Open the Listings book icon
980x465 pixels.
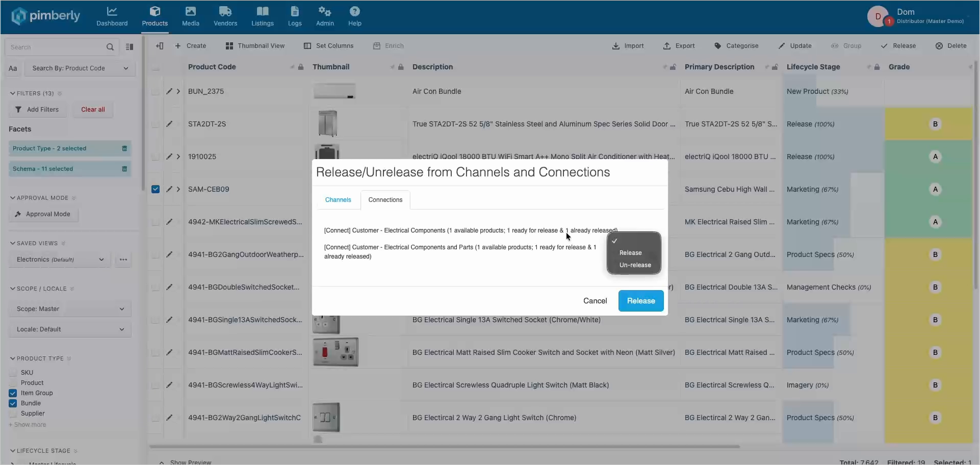262,11
